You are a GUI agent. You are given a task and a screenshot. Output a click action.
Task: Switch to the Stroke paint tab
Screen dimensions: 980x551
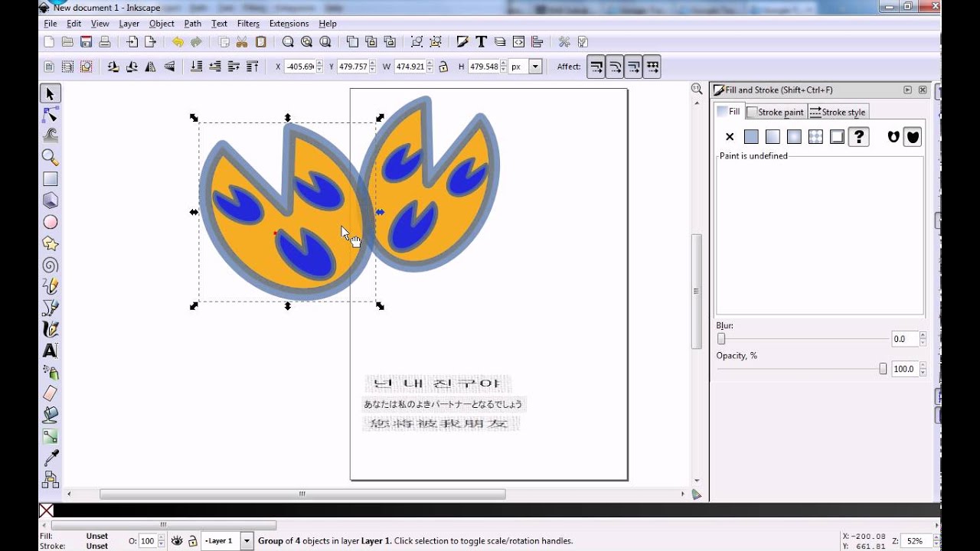(776, 112)
